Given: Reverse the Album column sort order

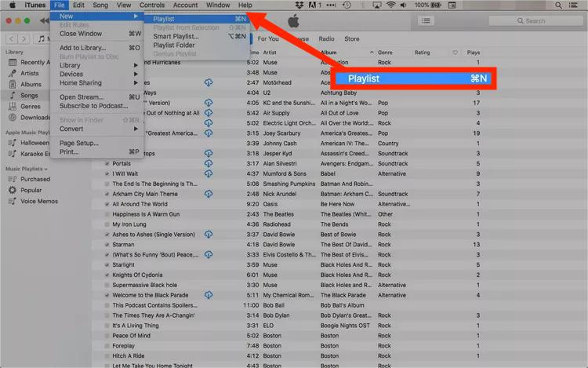Looking at the screenshot, I should coord(372,53).
